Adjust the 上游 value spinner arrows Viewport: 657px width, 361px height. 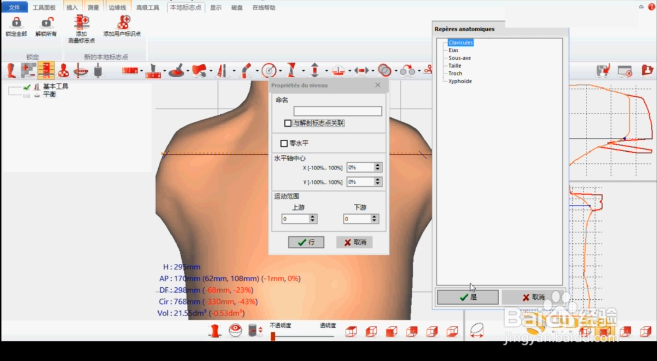(x=313, y=219)
